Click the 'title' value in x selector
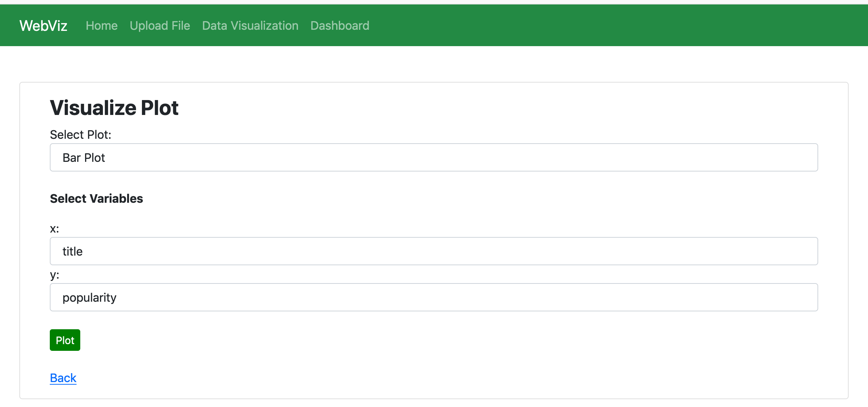This screenshot has width=868, height=407. 72,251
